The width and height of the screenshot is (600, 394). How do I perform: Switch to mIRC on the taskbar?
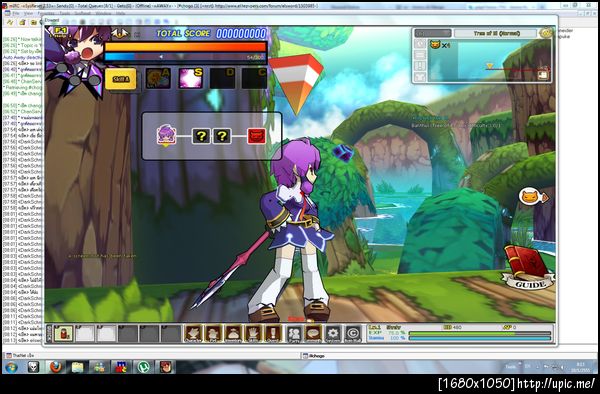[x=121, y=367]
